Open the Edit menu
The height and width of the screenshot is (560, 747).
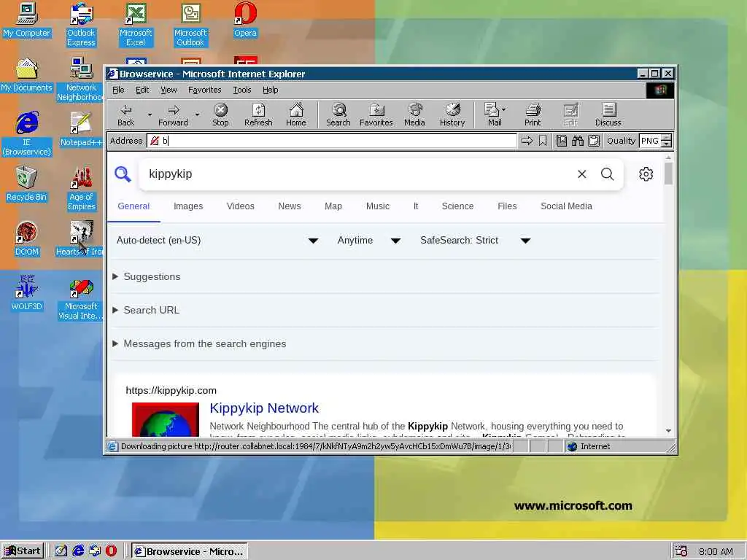(x=142, y=90)
